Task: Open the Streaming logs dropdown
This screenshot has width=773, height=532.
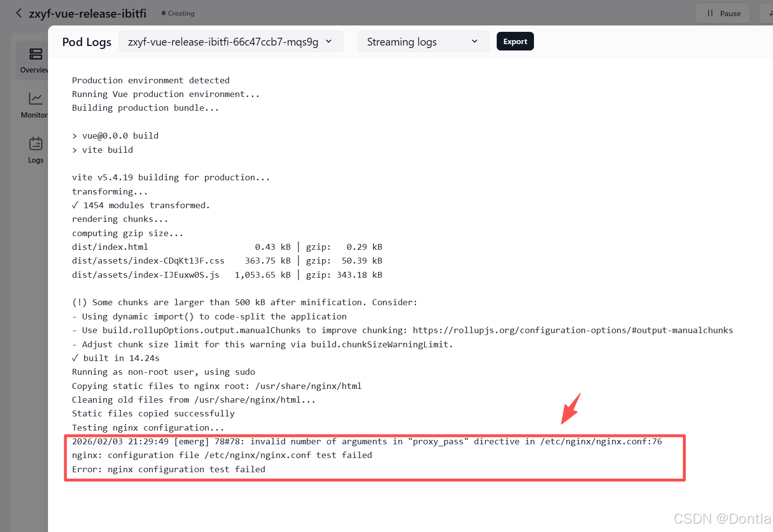Action: [x=423, y=42]
